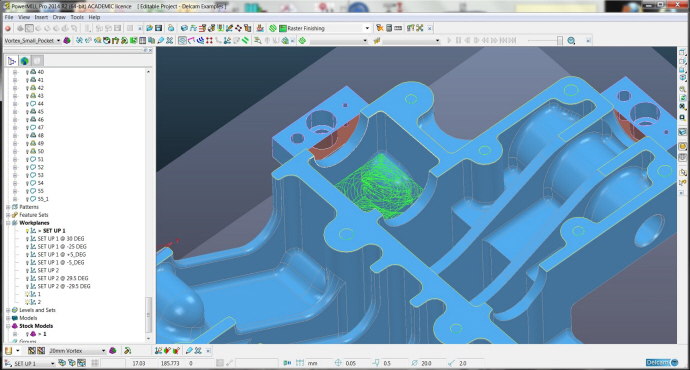This screenshot has width=690, height=370.
Task: Select the globe tab icon in explorer
Action: tap(25, 61)
